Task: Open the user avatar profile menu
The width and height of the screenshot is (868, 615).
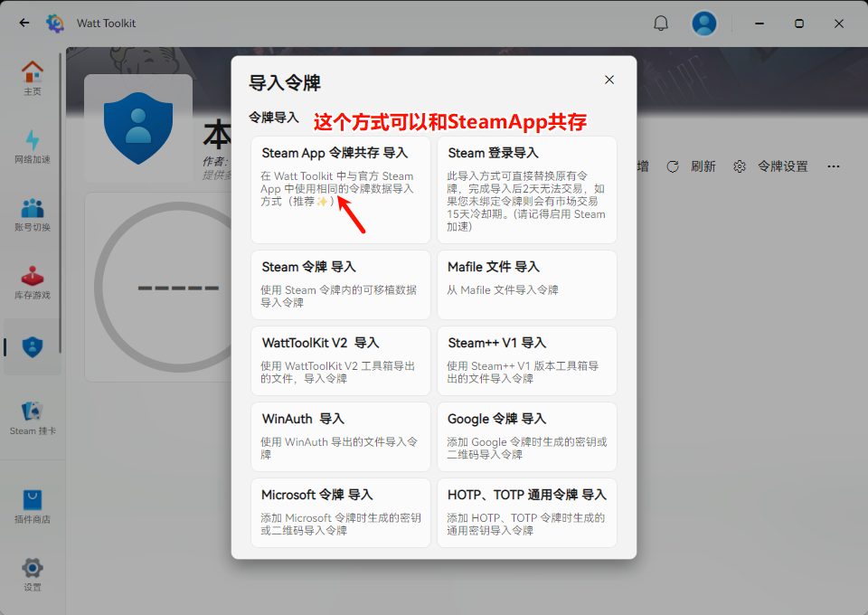Action: tap(704, 24)
